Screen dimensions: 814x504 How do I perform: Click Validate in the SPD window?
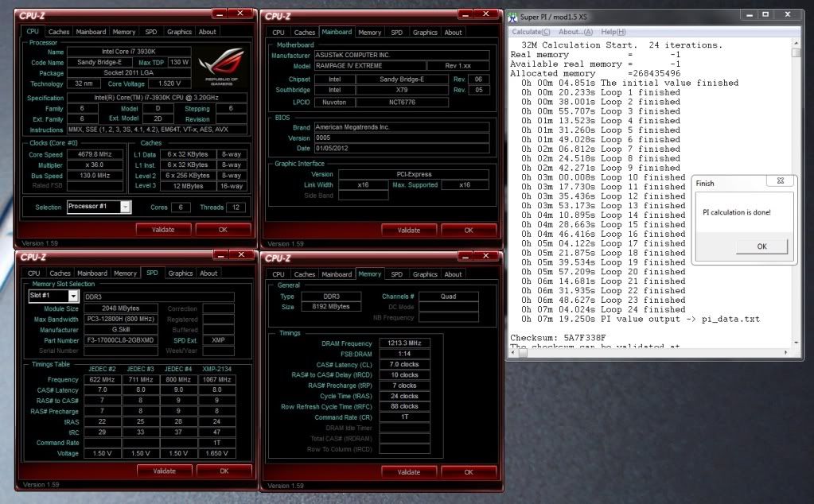164,471
